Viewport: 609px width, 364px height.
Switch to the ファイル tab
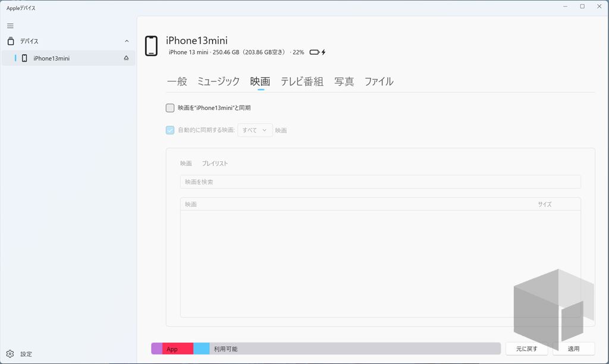tap(379, 81)
